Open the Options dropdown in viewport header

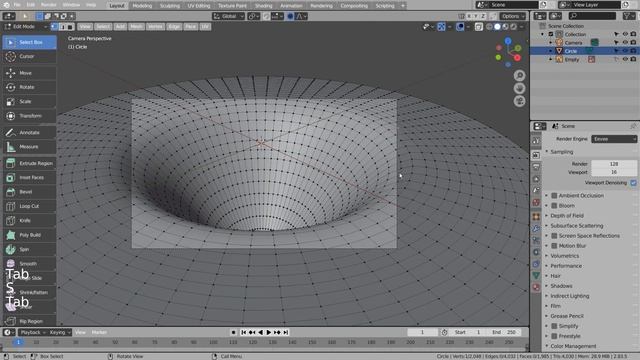click(x=513, y=16)
